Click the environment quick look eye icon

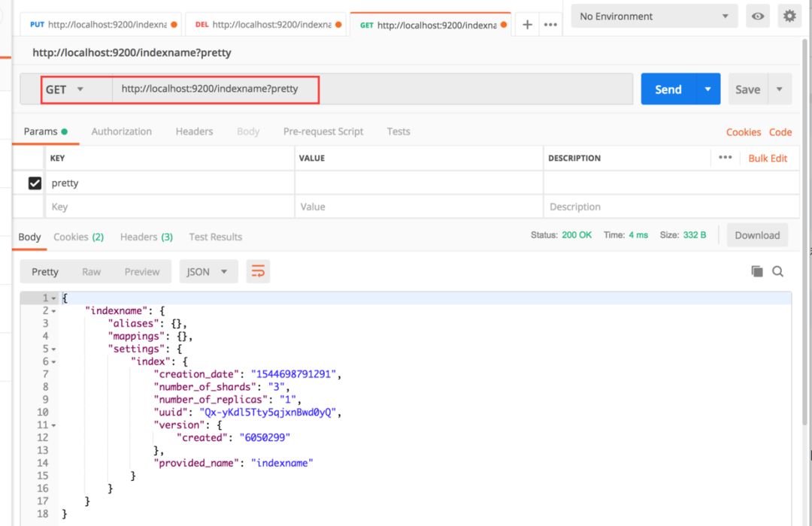758,16
